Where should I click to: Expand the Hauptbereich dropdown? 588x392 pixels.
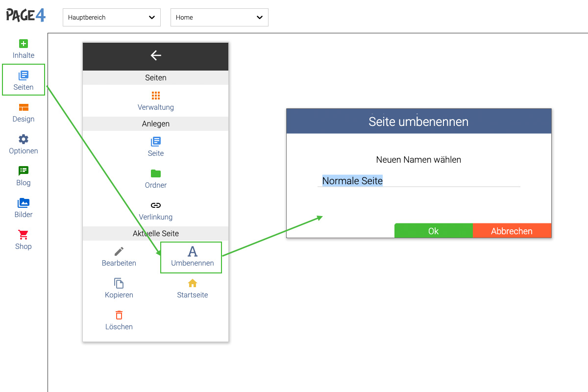click(x=112, y=17)
